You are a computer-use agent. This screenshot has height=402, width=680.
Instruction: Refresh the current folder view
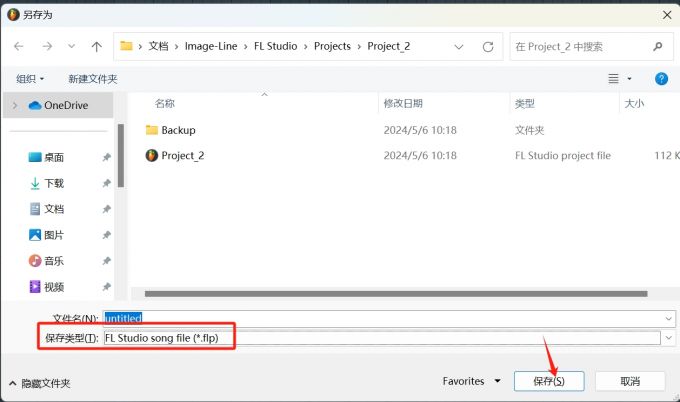[488, 46]
